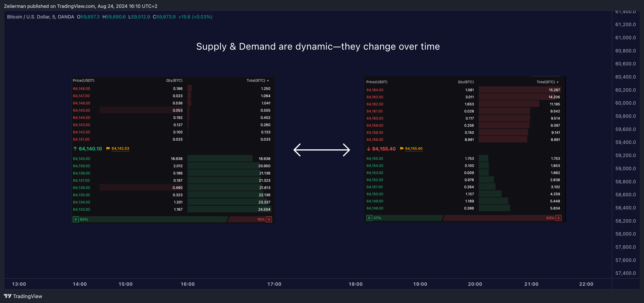Open the left order book Total(BTC) dropdown arrow
The image size is (644, 303).
point(268,81)
